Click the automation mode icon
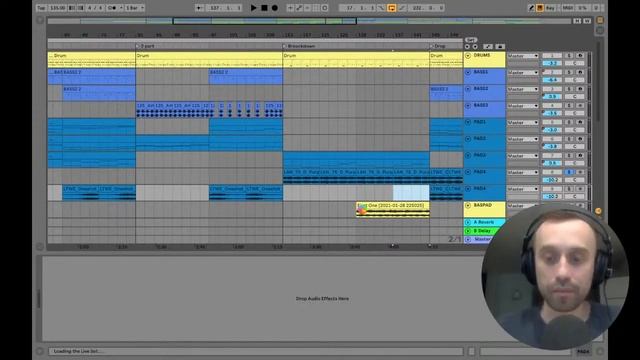This screenshot has width=640, height=360. (488, 47)
